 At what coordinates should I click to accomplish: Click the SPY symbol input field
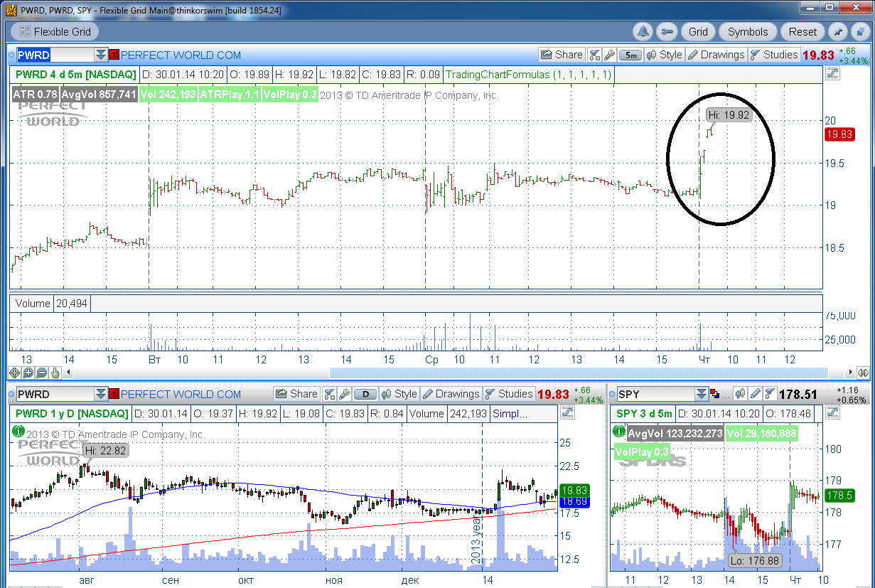point(655,394)
